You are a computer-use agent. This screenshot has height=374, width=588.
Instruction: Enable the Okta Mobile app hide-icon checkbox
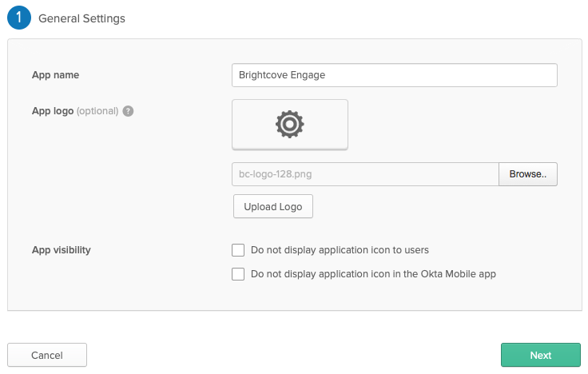pyautogui.click(x=238, y=274)
